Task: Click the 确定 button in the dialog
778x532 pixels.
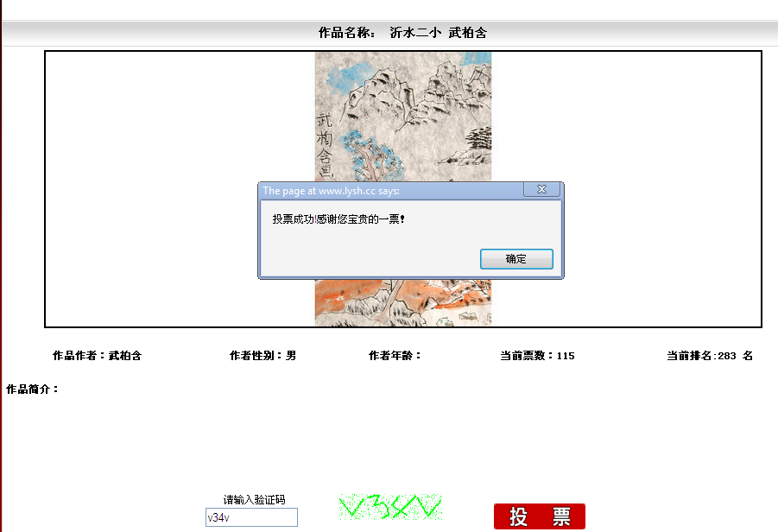Action: (x=516, y=259)
